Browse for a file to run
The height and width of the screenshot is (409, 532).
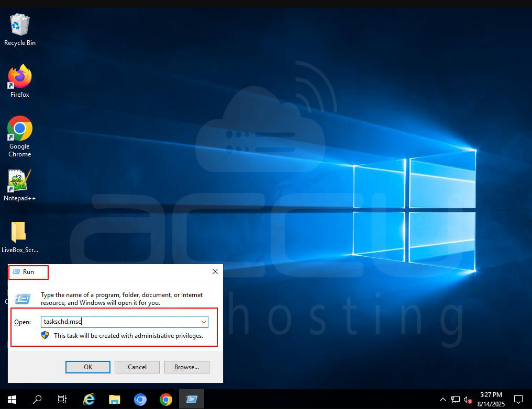pyautogui.click(x=186, y=367)
